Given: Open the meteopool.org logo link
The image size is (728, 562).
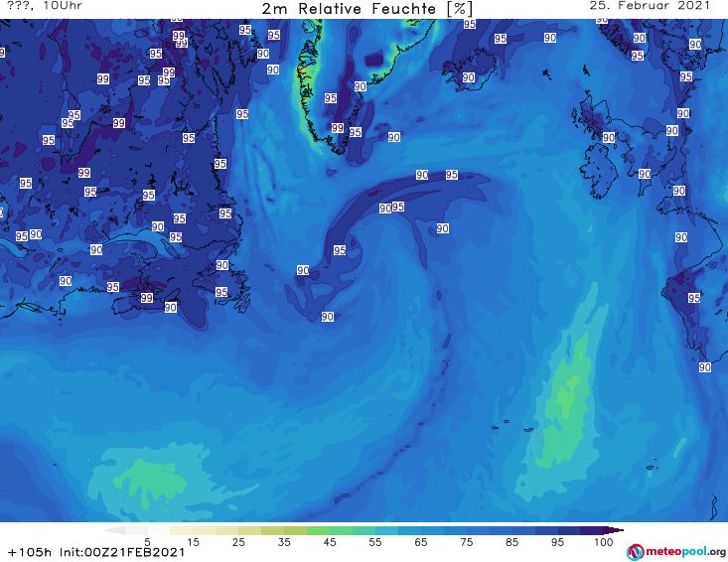Looking at the screenshot, I should click(676, 552).
